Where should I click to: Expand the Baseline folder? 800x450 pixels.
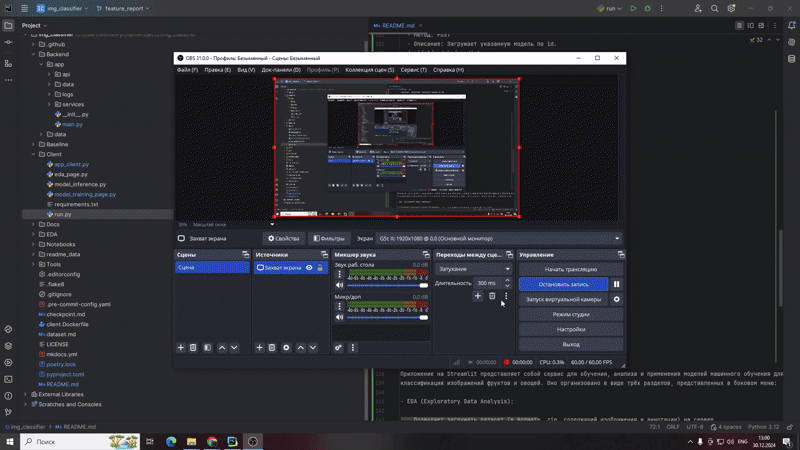pos(34,144)
